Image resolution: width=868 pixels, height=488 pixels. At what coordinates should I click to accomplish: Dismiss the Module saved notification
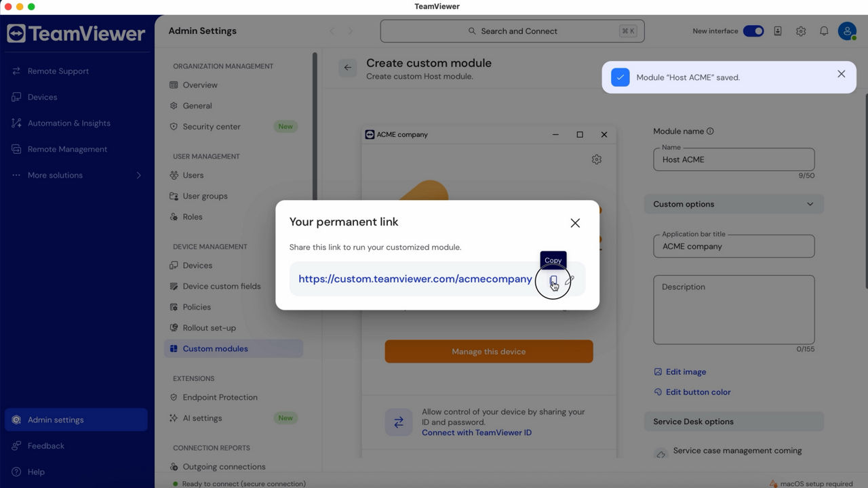coord(841,74)
